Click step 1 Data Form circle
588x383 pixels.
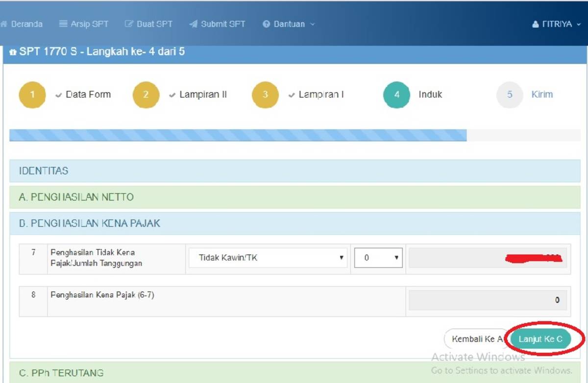(x=32, y=95)
